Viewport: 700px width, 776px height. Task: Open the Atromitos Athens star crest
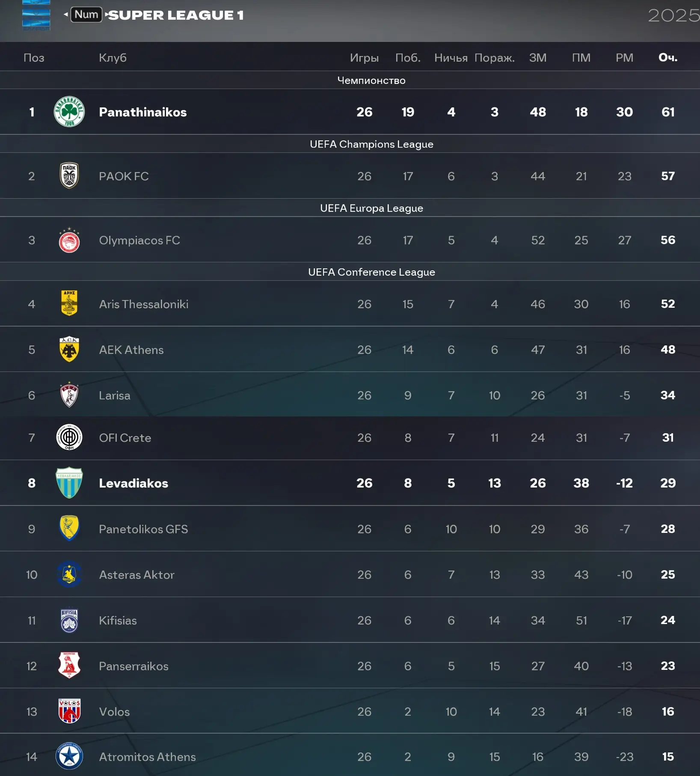pos(69,756)
